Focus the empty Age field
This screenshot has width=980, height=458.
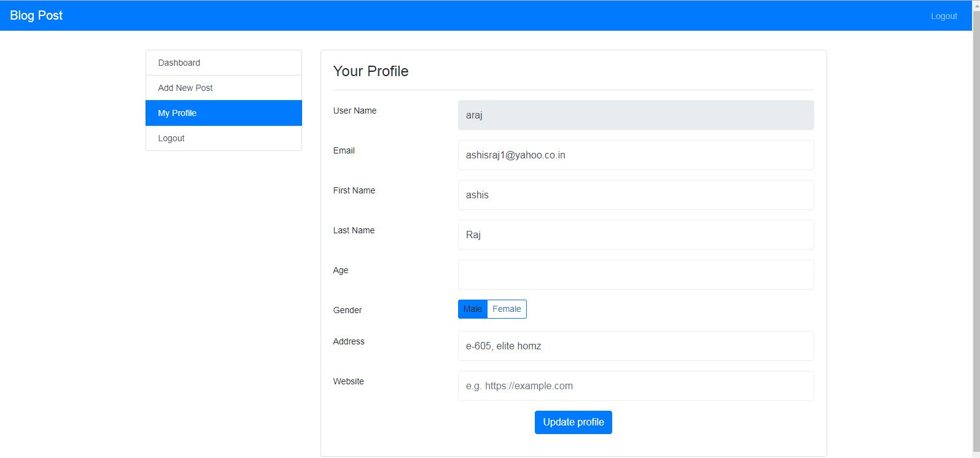point(636,274)
